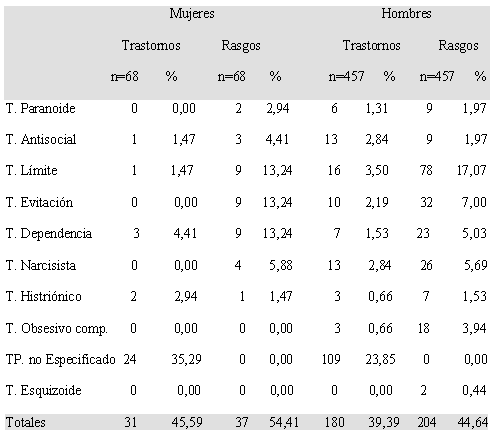Click the Mujeres column group header
This screenshot has height=448, width=501.
(192, 14)
